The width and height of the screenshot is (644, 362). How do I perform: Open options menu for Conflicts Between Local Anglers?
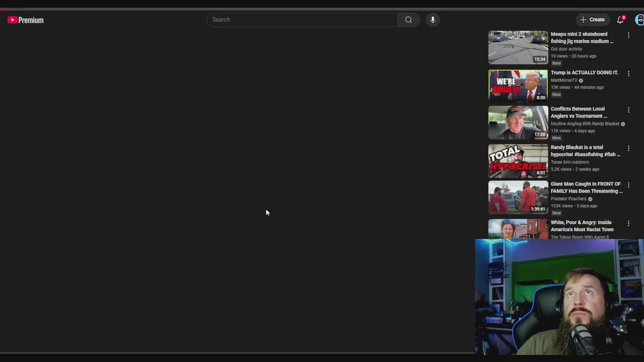point(628,110)
